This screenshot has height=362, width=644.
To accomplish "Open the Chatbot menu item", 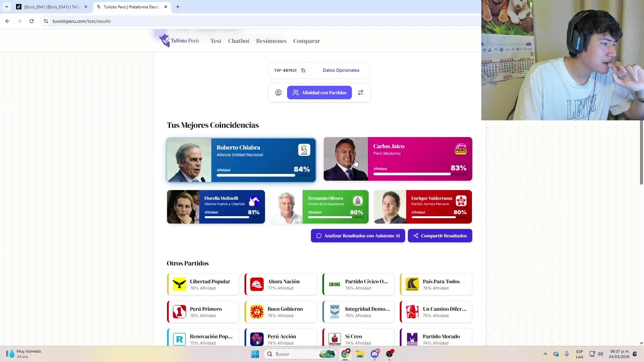I will 238,41.
